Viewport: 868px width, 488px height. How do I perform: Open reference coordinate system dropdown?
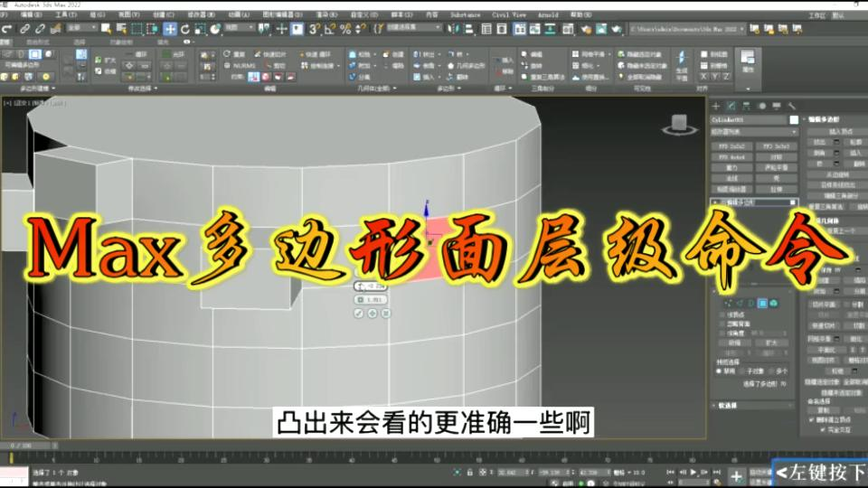[x=239, y=28]
